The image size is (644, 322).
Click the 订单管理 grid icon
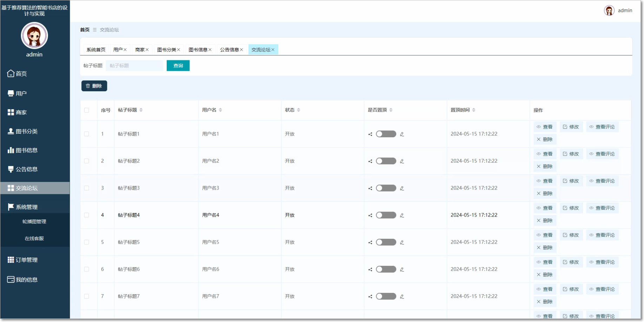click(x=11, y=260)
